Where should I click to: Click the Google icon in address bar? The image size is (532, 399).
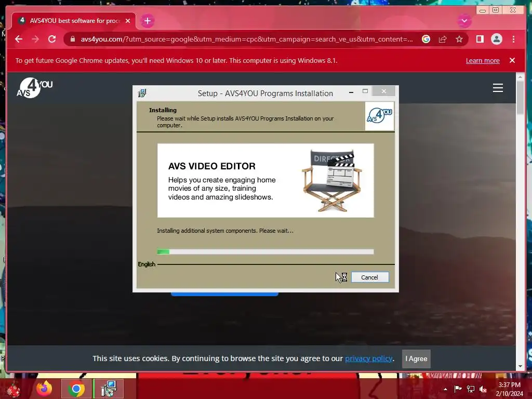pos(426,39)
